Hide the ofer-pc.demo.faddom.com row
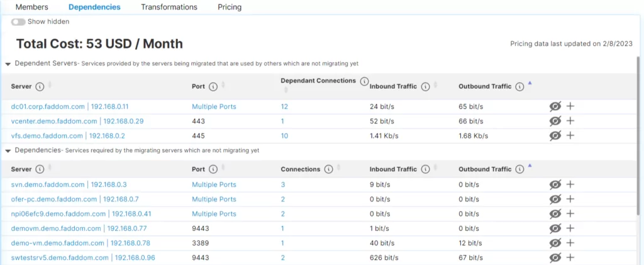 tap(555, 200)
